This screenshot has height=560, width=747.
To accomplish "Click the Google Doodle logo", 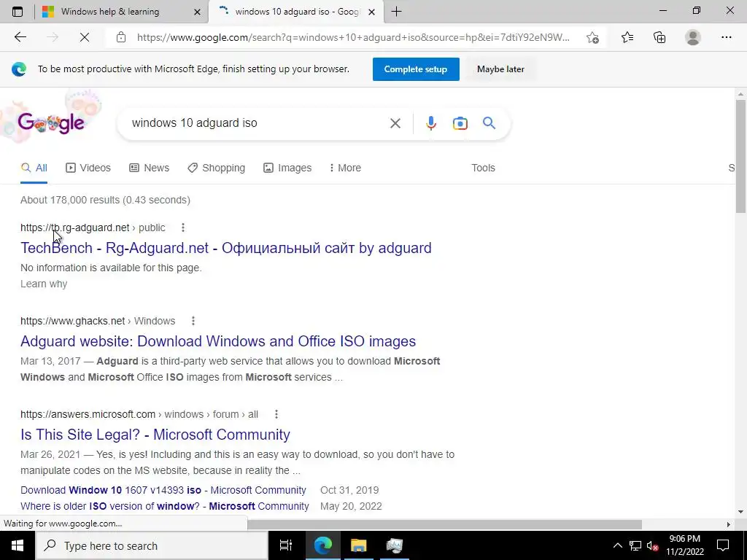I will [x=51, y=122].
